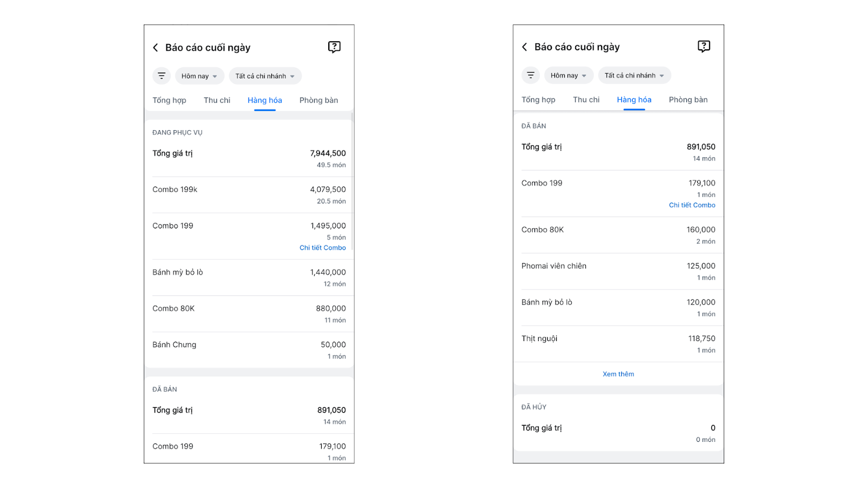The image size is (868, 488).
Task: Select Phòng bàn tab on the left screen
Action: [x=318, y=100]
